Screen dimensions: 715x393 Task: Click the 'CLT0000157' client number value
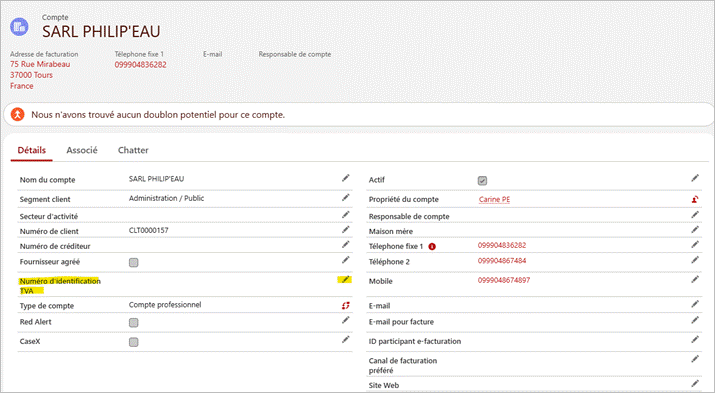(149, 230)
